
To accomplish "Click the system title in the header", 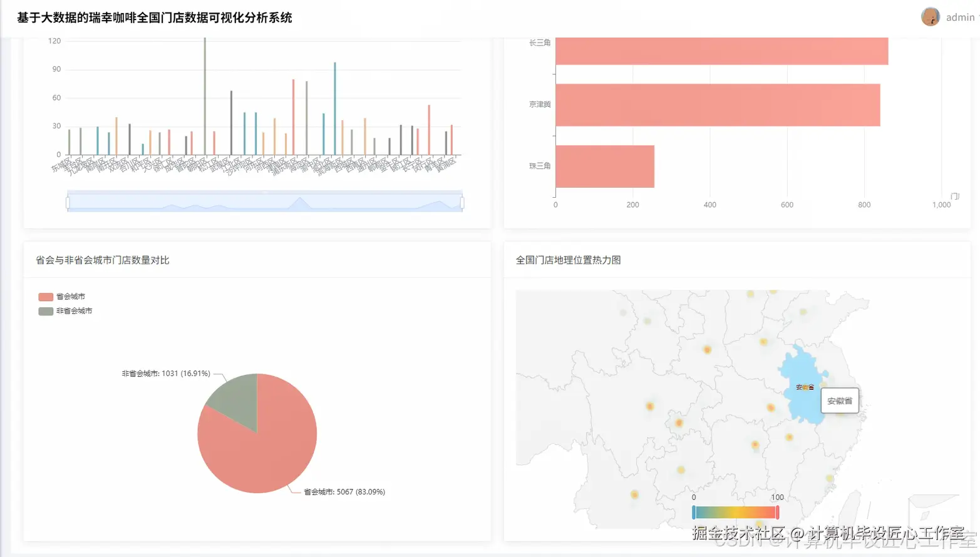I will pos(155,18).
